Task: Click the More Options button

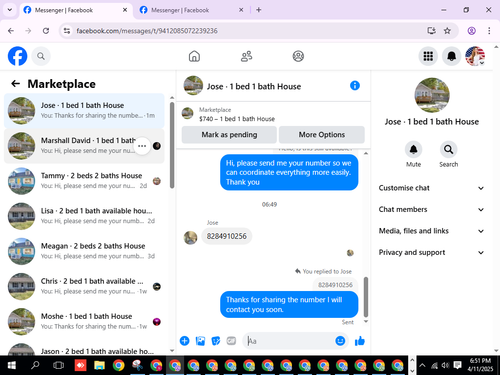Action: coord(322,135)
